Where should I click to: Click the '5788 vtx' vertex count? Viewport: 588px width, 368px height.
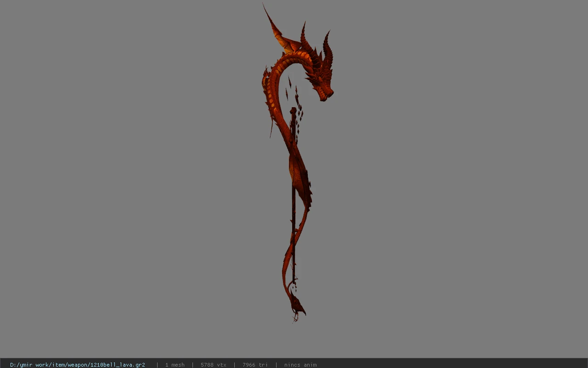click(x=213, y=365)
